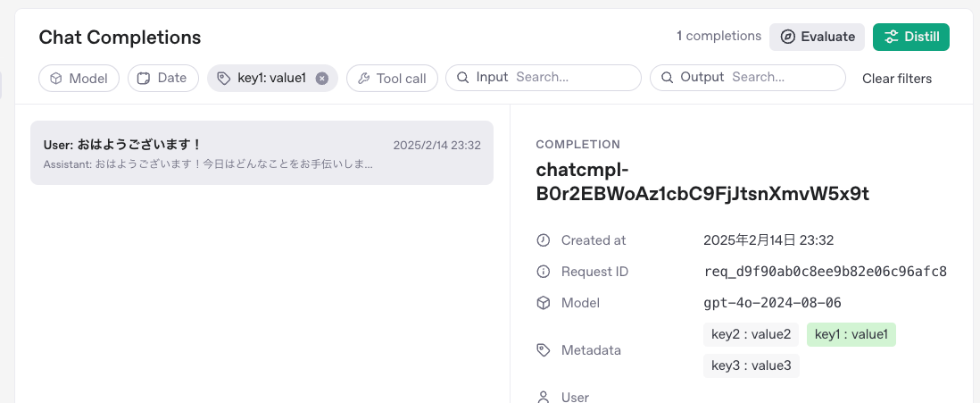Click the cube icon beside Model label
This screenshot has width=980, height=403.
coord(544,303)
